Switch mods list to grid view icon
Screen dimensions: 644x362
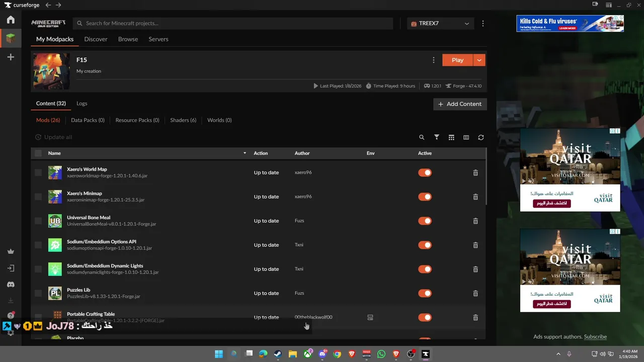point(451,137)
